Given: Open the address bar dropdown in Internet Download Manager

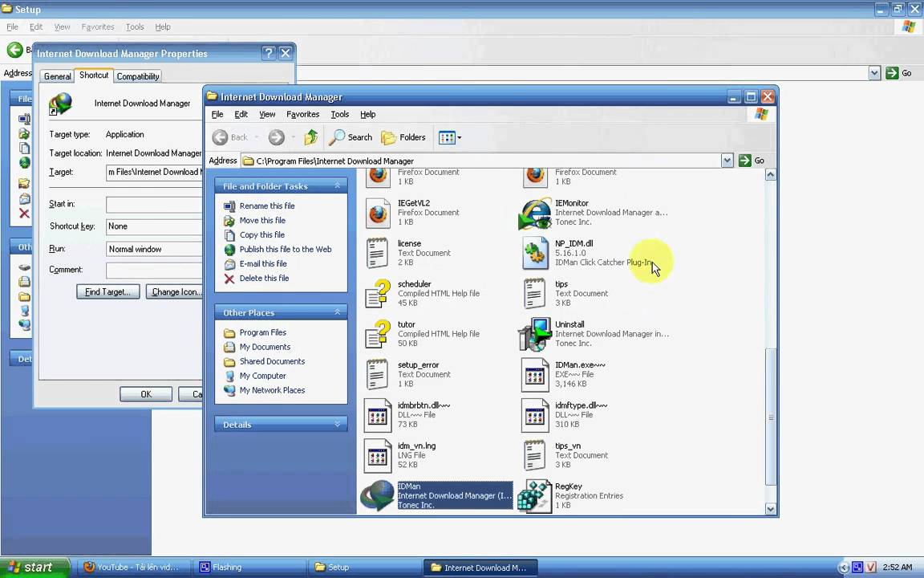Looking at the screenshot, I should pyautogui.click(x=727, y=161).
